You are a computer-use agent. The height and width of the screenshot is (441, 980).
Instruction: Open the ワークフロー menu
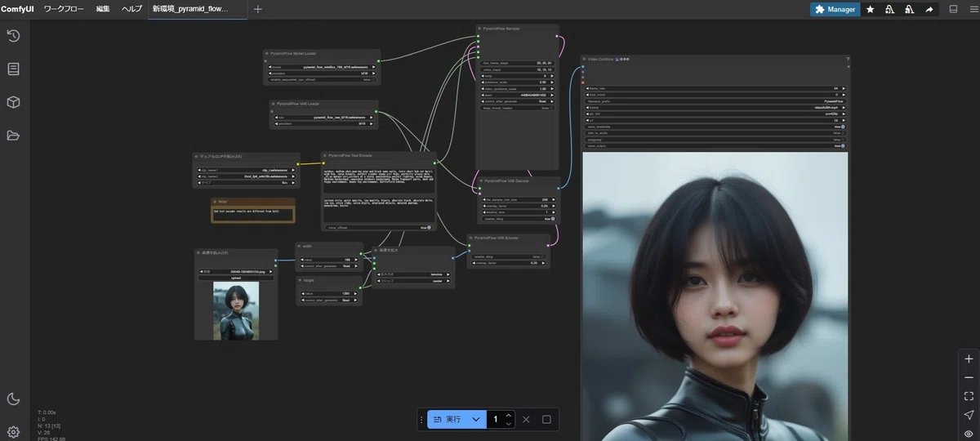coord(64,9)
